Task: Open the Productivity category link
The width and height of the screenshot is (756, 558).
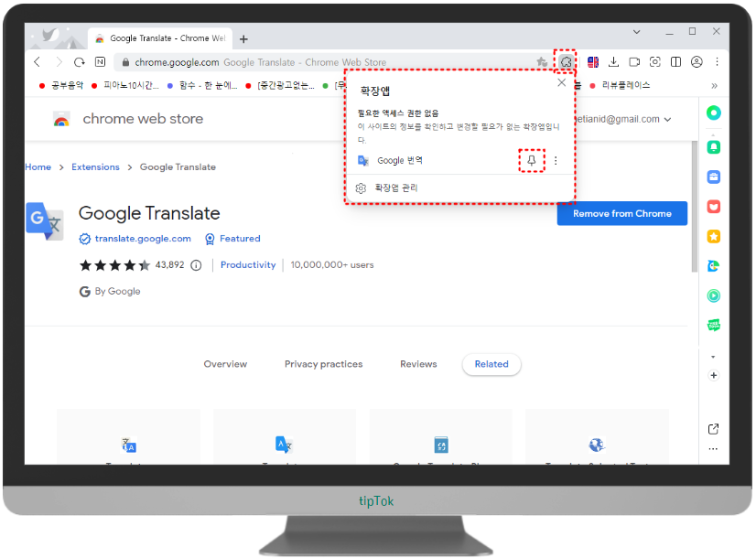Action: click(248, 265)
